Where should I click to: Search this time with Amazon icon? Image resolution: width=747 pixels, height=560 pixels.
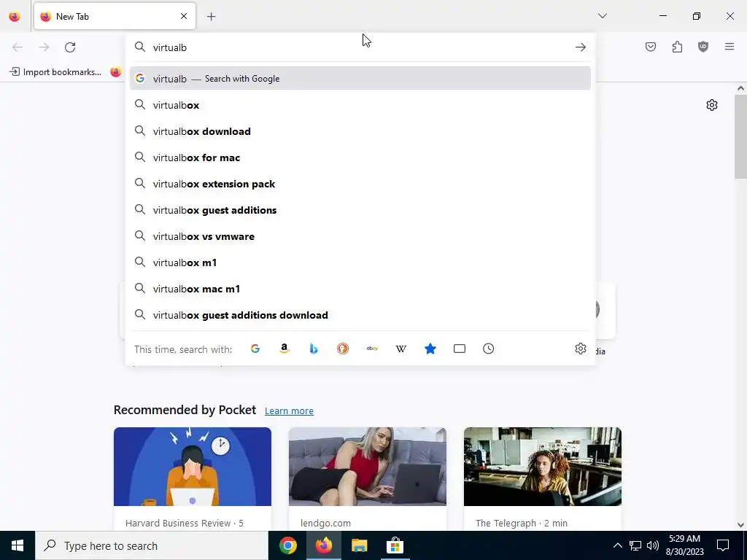pyautogui.click(x=285, y=349)
